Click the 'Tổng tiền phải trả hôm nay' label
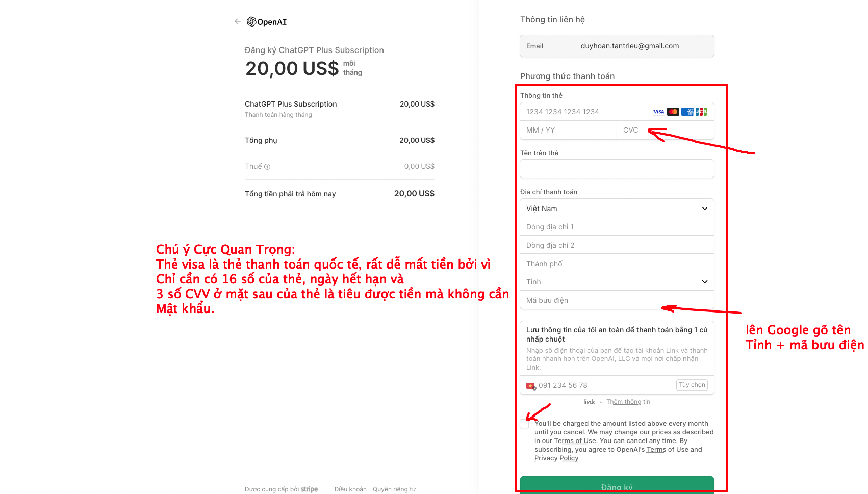868x494 pixels. (290, 194)
